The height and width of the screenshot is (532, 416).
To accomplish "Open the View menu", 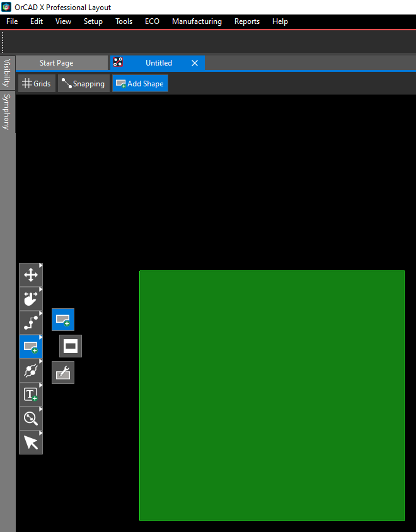I will tap(64, 21).
